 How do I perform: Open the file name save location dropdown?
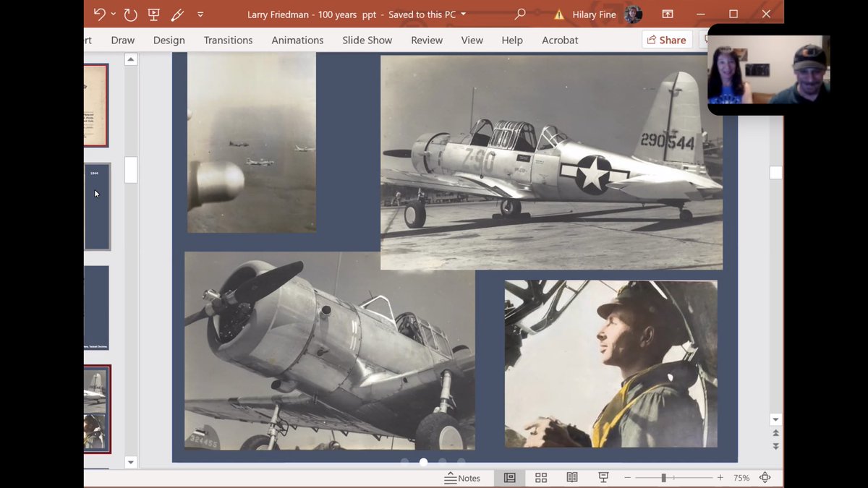coord(463,14)
